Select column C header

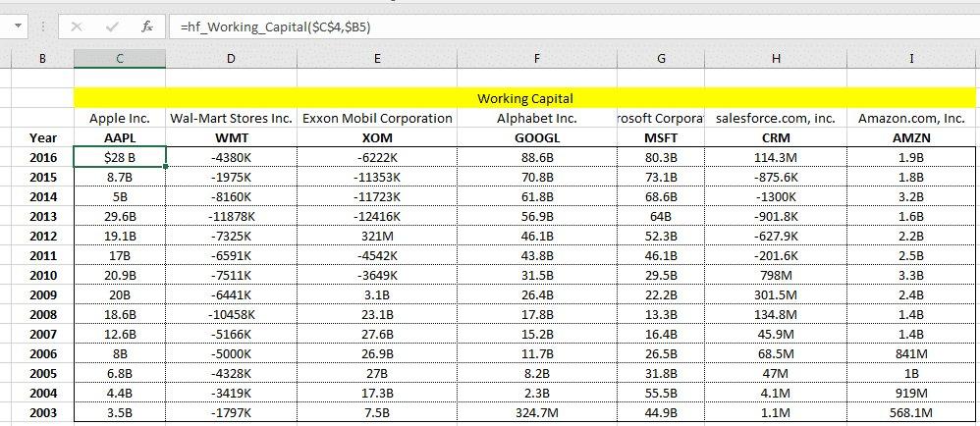click(x=119, y=59)
